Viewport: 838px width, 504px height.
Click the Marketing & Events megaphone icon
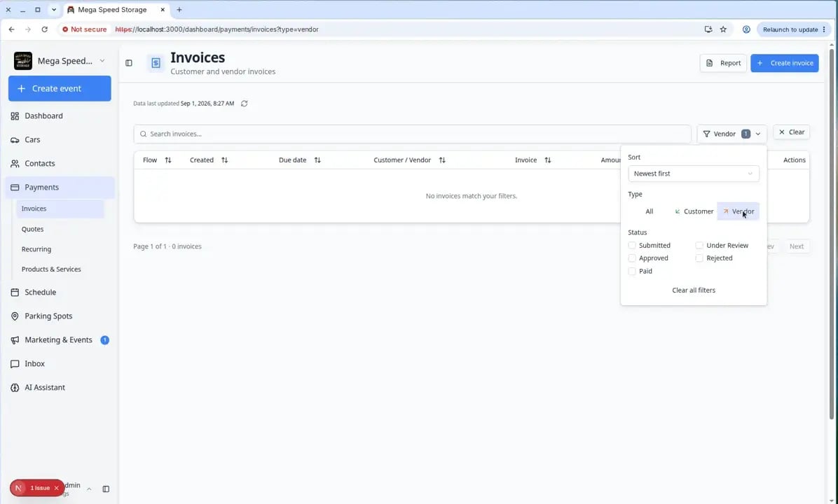15,340
